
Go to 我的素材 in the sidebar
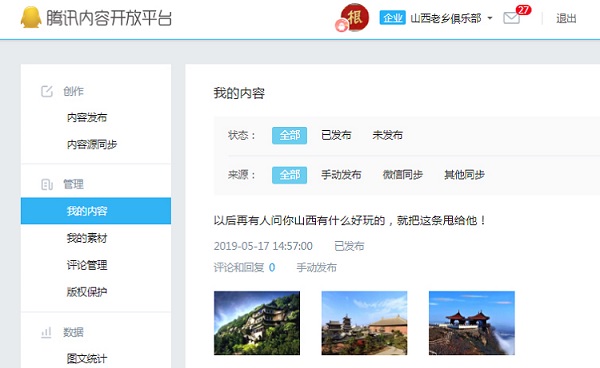[x=87, y=238]
